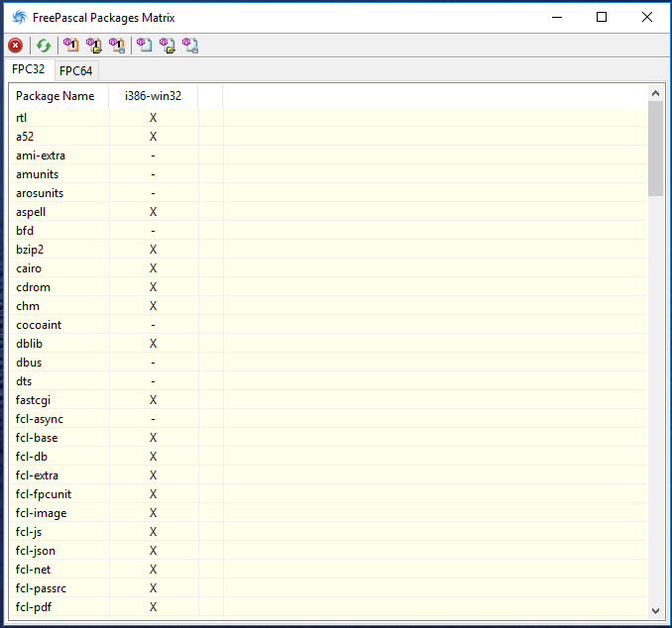The width and height of the screenshot is (672, 628).
Task: Select the fcl-fpcunit package name
Action: click(x=44, y=495)
